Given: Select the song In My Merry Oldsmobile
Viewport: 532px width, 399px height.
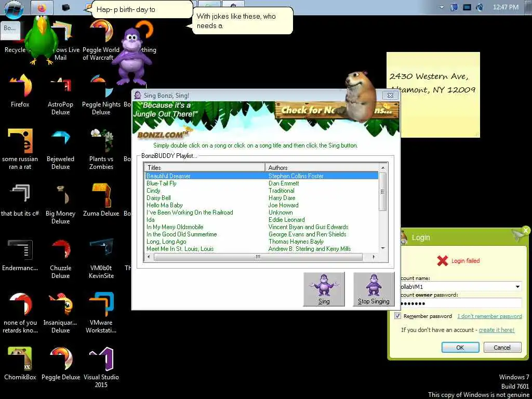Looking at the screenshot, I should click(x=175, y=227).
